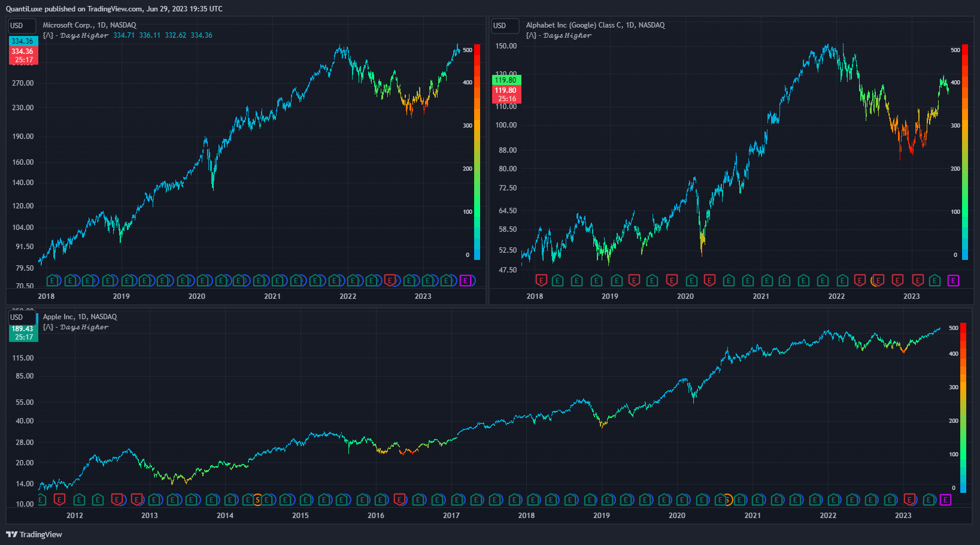This screenshot has width=980, height=545.
Task: Click the 2016 label on Apple time axis
Action: click(376, 515)
